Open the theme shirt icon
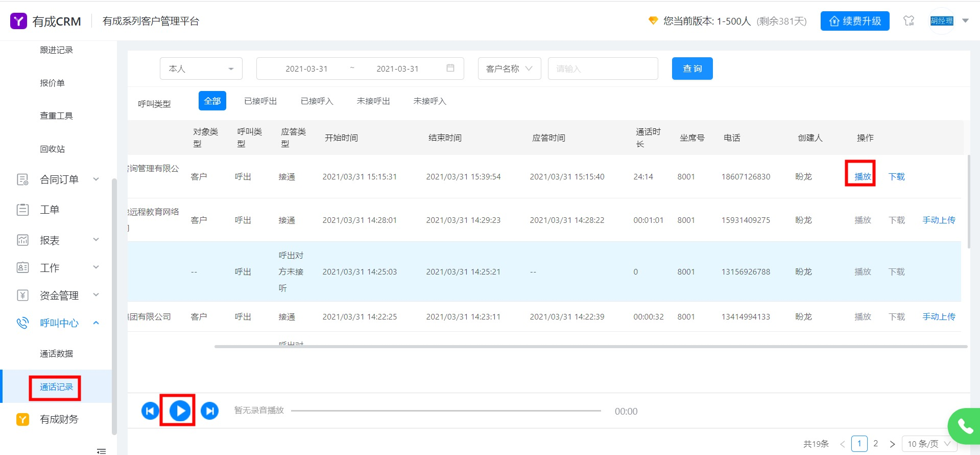The image size is (980, 455). click(x=909, y=21)
